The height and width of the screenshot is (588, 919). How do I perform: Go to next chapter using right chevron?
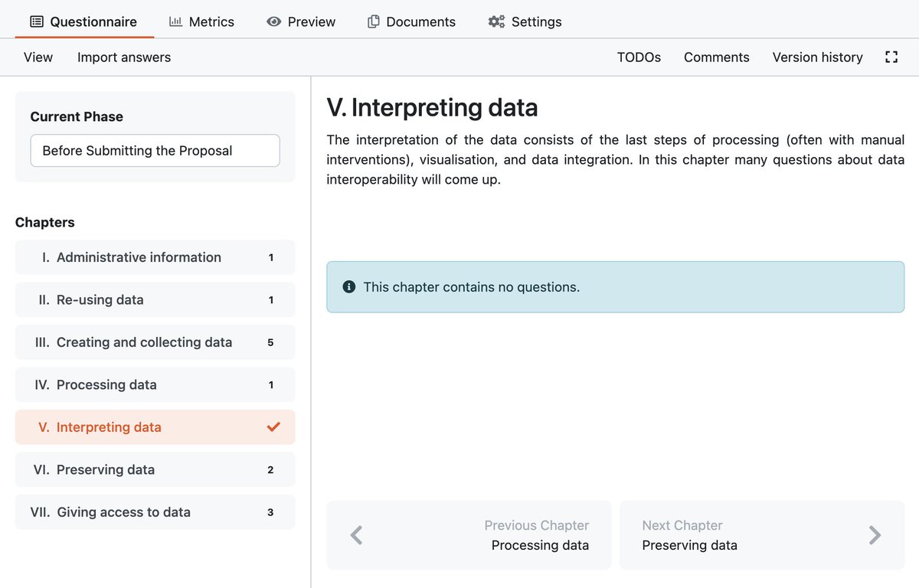(x=875, y=535)
